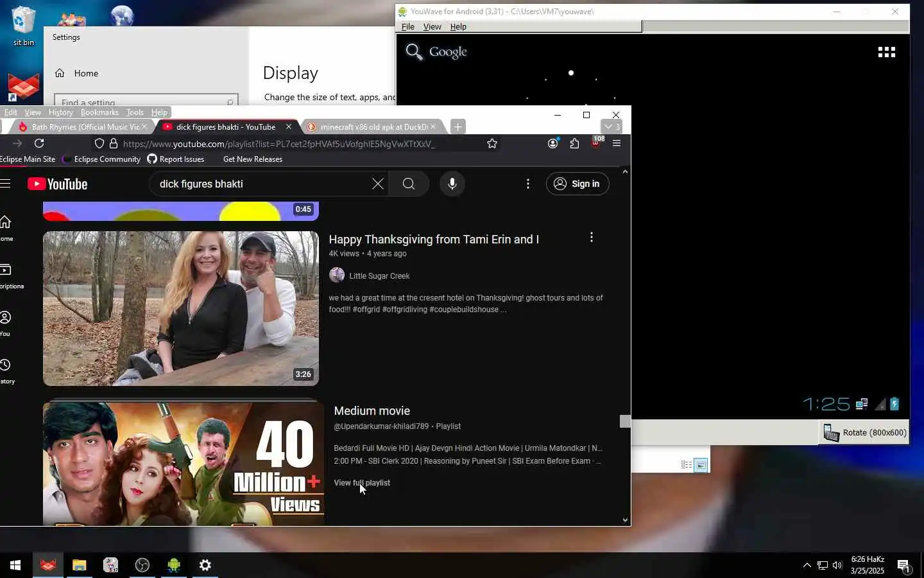924x578 pixels.
Task: Close the Bath Rhymes tab
Action: click(x=145, y=127)
